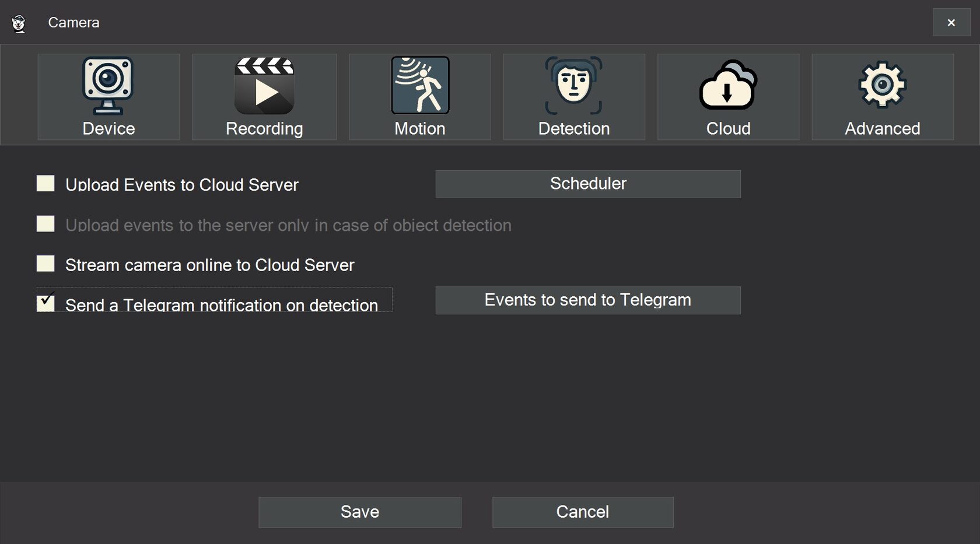
Task: Click Events to send to Telegram button
Action: 588,300
